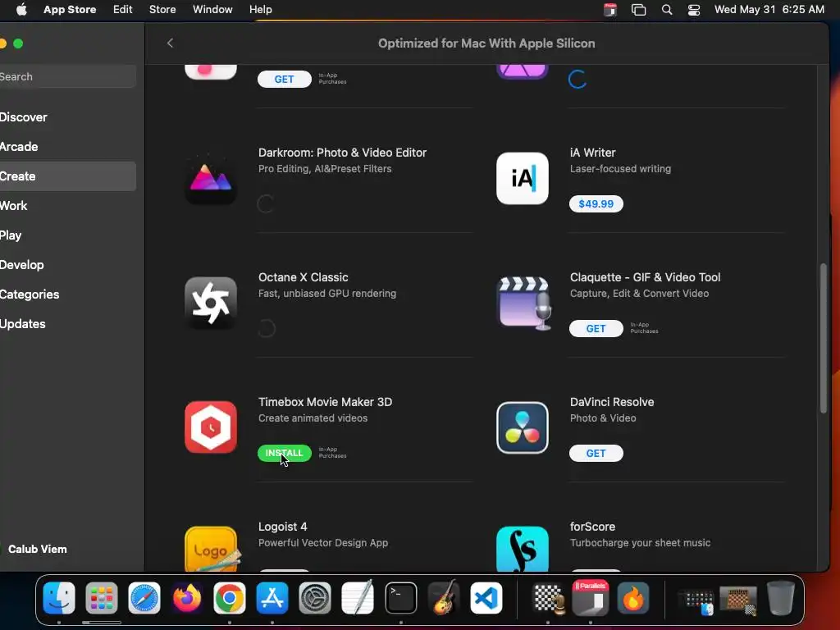Open the Logoist 4 title
This screenshot has width=840, height=630.
(283, 527)
